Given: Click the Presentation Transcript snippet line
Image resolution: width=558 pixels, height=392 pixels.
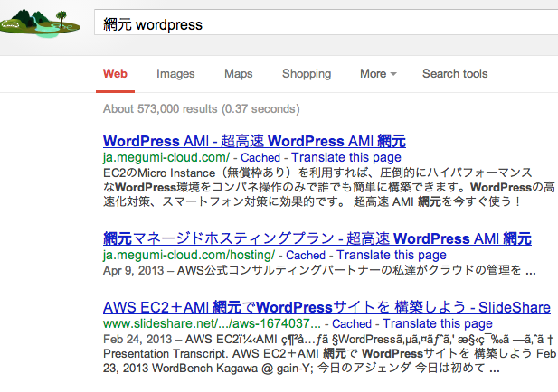Looking at the screenshot, I should pyautogui.click(x=329, y=354).
